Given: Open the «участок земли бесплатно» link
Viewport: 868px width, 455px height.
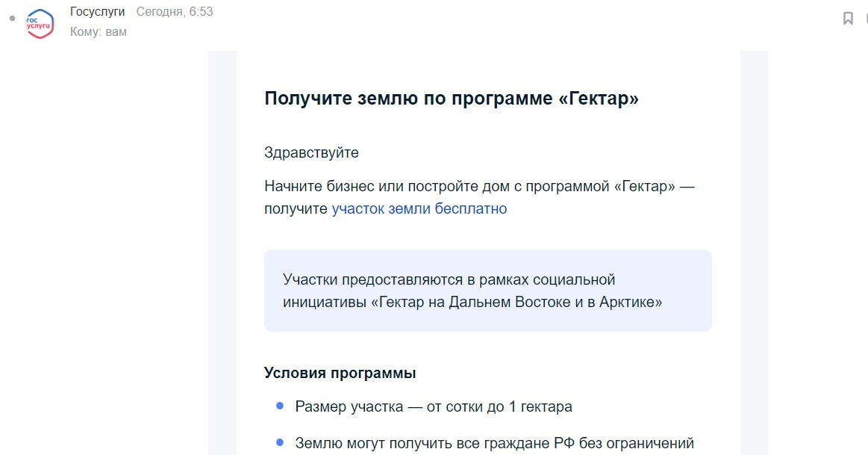Looking at the screenshot, I should (x=419, y=209).
